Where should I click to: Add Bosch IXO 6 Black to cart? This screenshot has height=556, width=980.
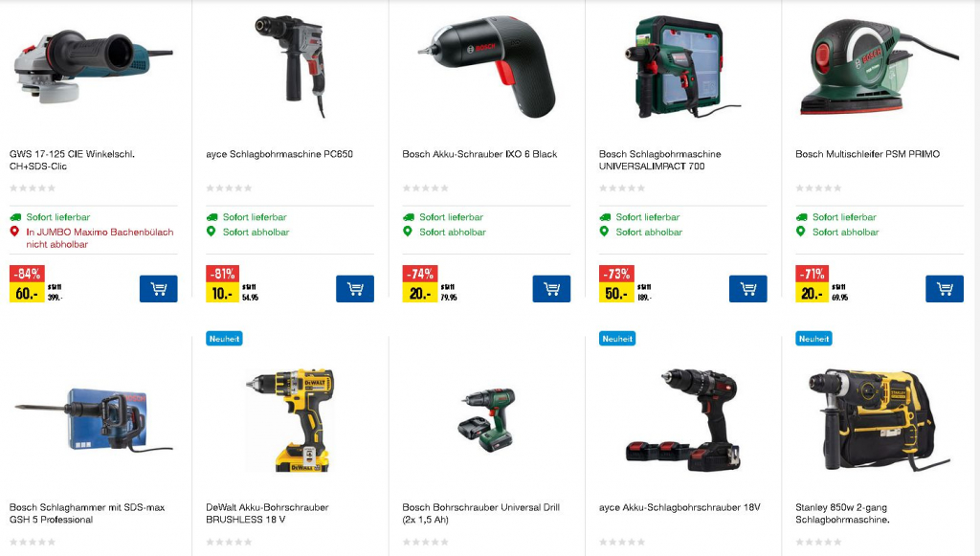[551, 289]
